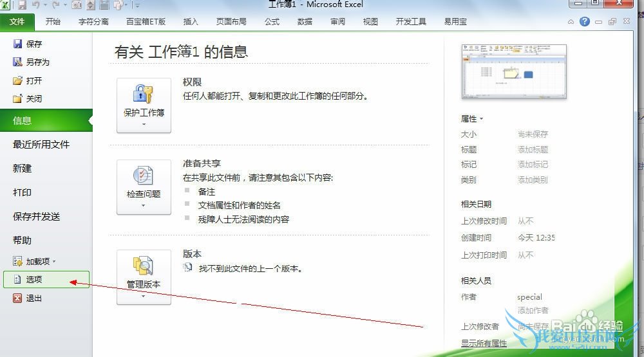Open the 打印 Print page
644x357 pixels.
[22, 192]
